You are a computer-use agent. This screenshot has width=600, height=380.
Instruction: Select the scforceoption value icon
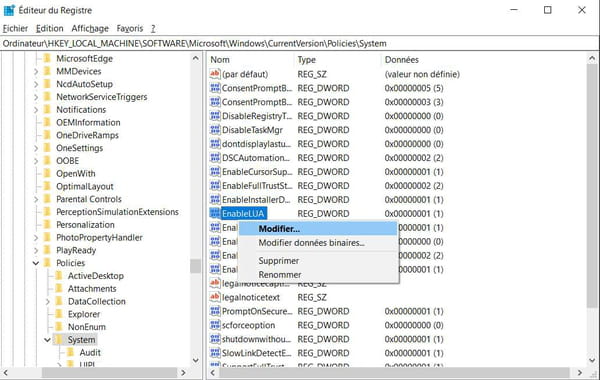pyautogui.click(x=215, y=325)
